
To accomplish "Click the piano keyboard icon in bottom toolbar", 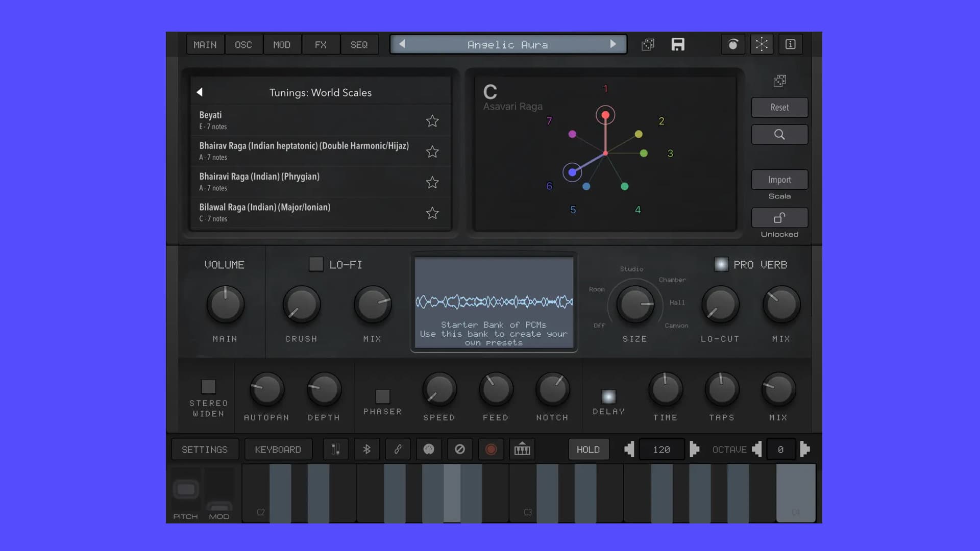I will pyautogui.click(x=522, y=449).
